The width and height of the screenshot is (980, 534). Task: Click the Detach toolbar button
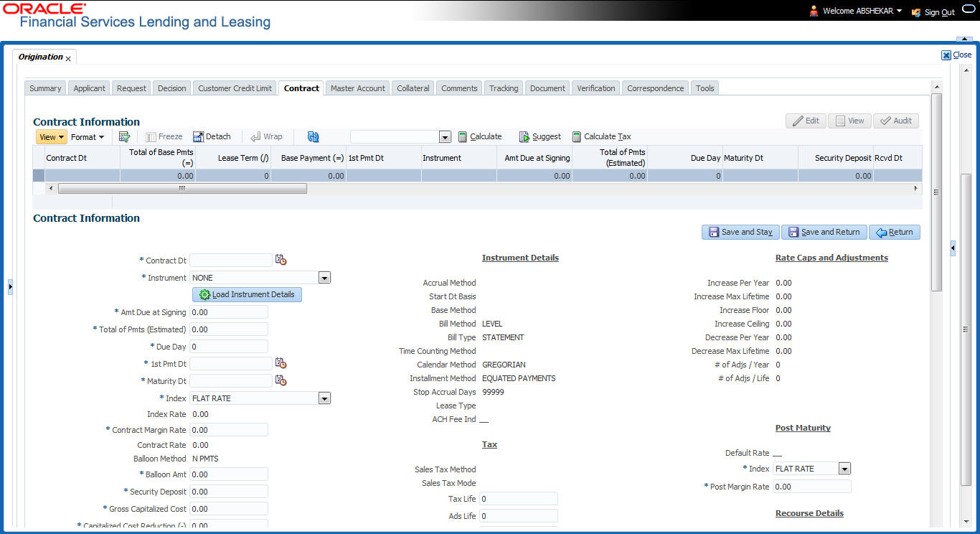[212, 136]
